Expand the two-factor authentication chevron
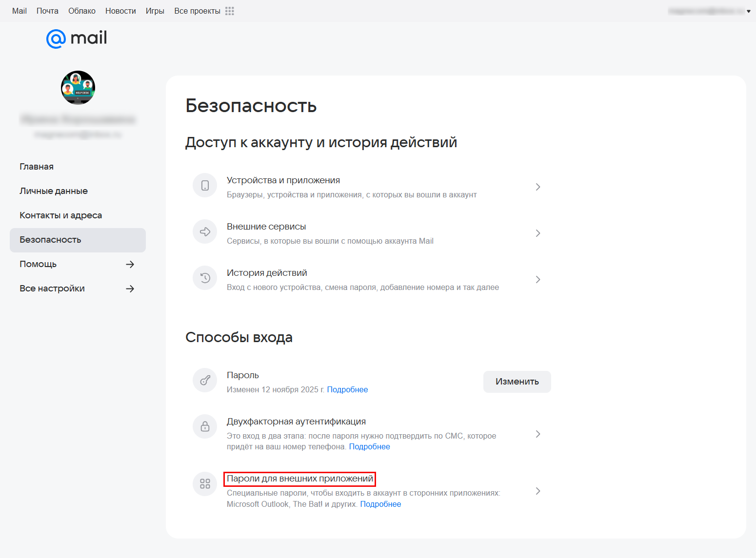 click(537, 434)
